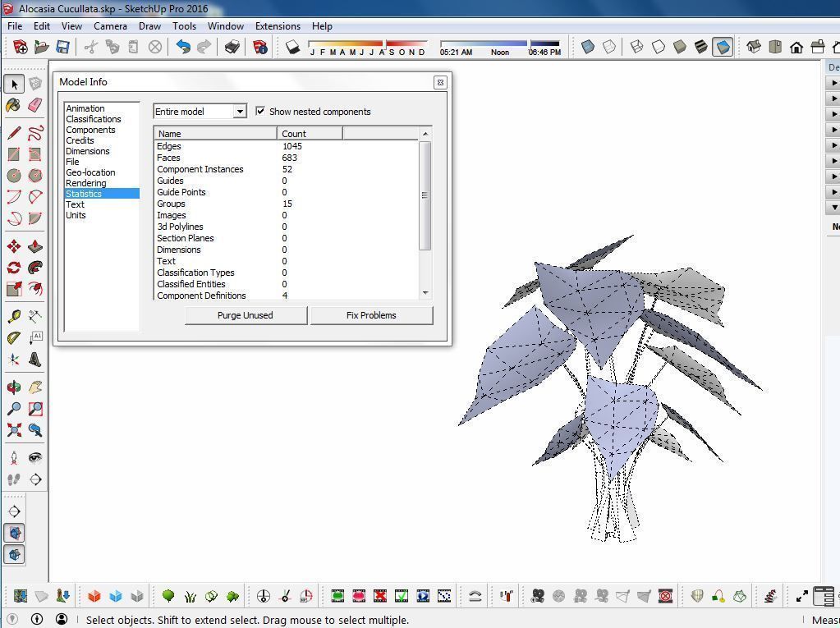Screen dimensions: 840x628
Task: Activate the Orbit tool
Action: pos(14,387)
